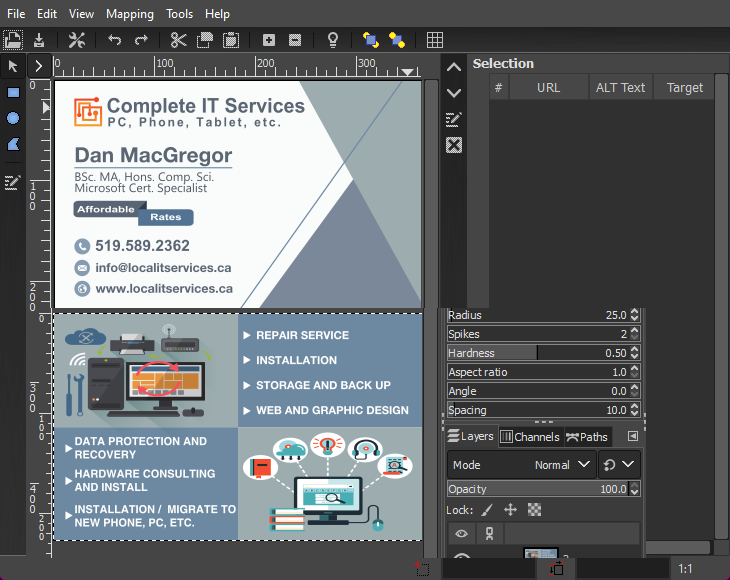Click the Move up chevron in Selection panel
The image size is (730, 580).
[x=454, y=67]
